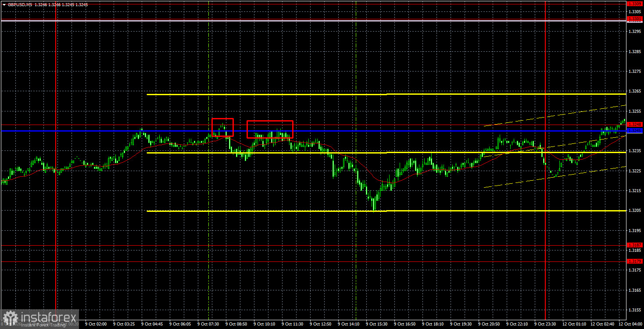
Task: Click the 9 Oct 07:30 time label
Action: [208, 324]
